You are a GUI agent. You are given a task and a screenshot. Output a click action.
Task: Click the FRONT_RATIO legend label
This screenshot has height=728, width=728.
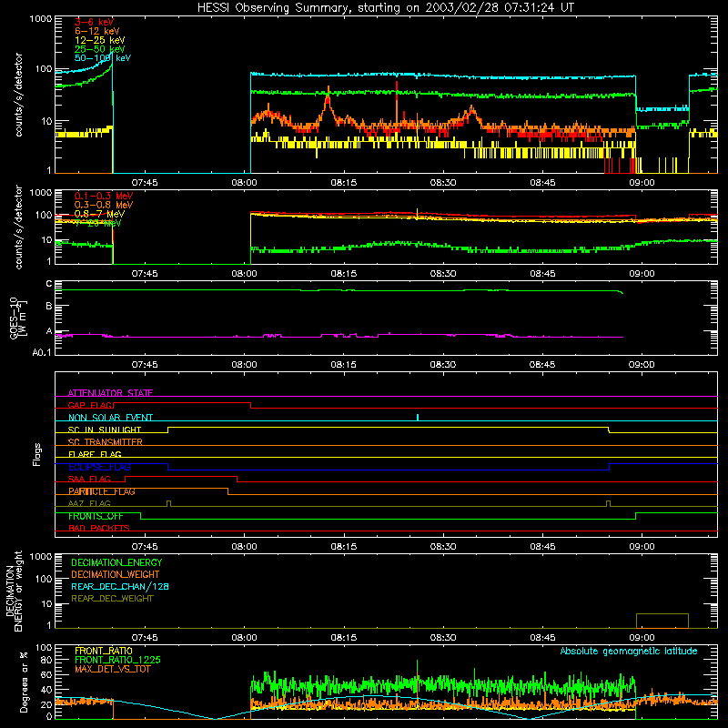pyautogui.click(x=104, y=651)
